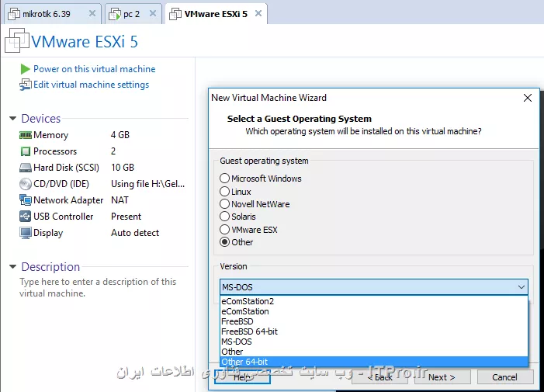Choose Novell NetWare radio option
544x392 pixels.
[225, 204]
